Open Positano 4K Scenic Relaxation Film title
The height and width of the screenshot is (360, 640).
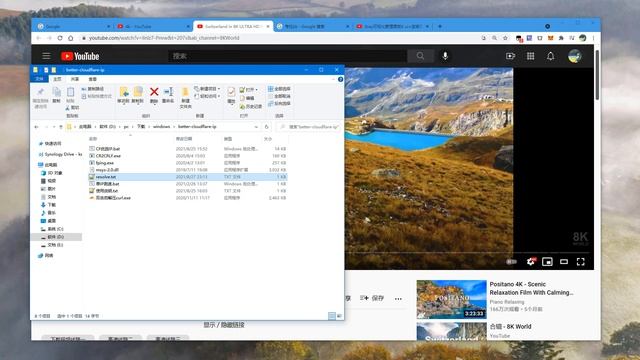coord(531,288)
